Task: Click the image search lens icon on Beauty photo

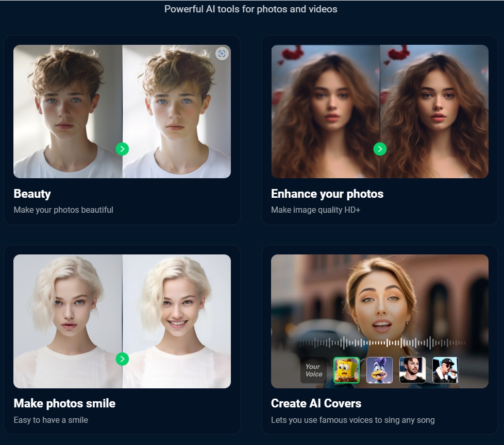Action: [222, 54]
